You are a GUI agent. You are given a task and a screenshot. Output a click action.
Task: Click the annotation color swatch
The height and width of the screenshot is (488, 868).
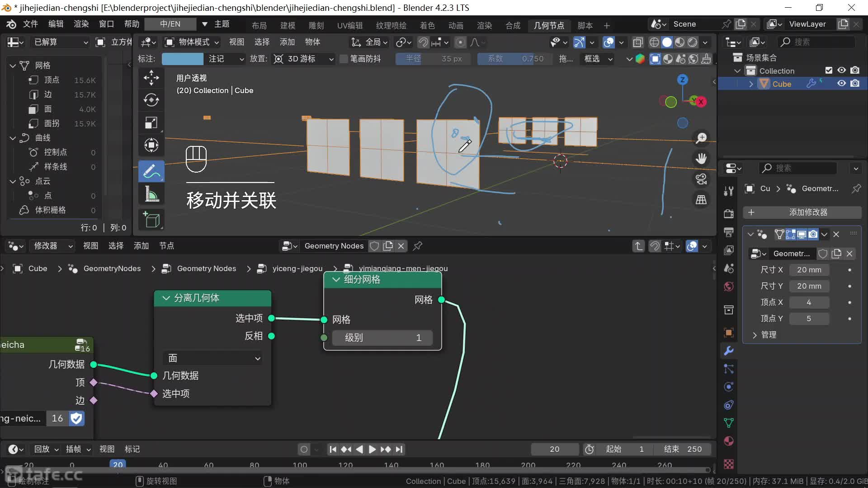coord(182,59)
